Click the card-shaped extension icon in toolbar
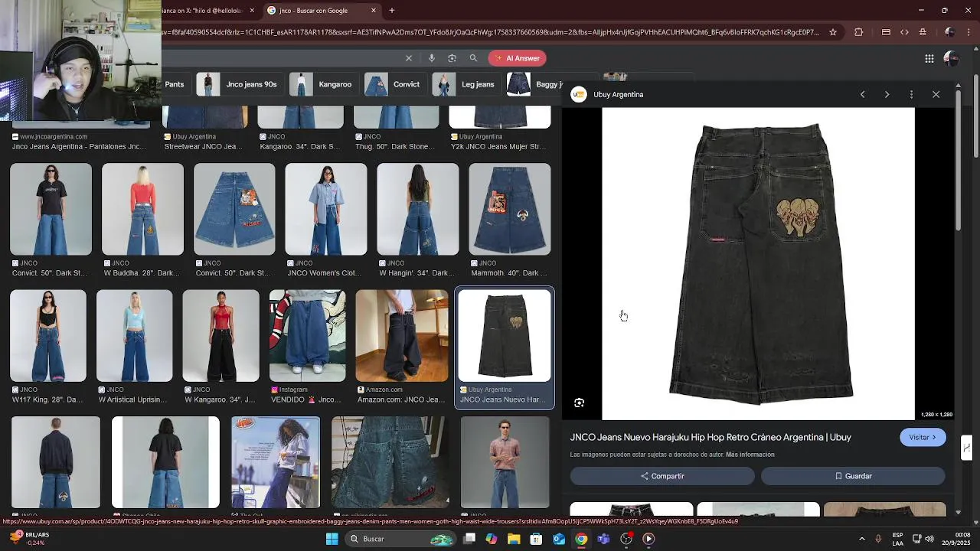The width and height of the screenshot is (980, 551). tap(886, 32)
